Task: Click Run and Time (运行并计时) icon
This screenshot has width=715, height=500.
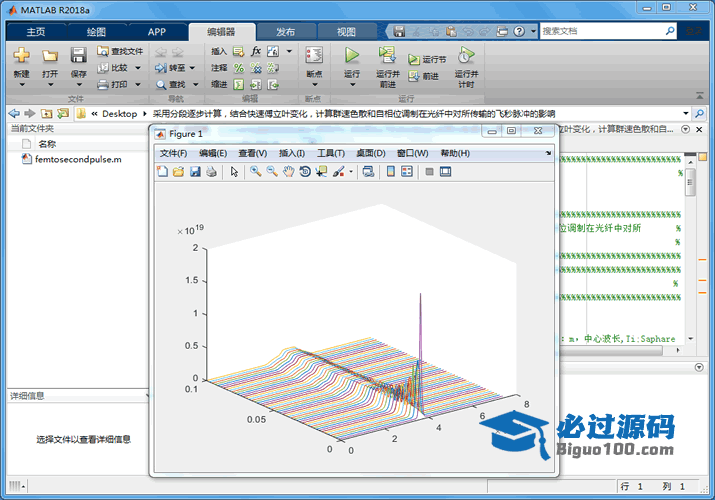Action: coord(466,55)
